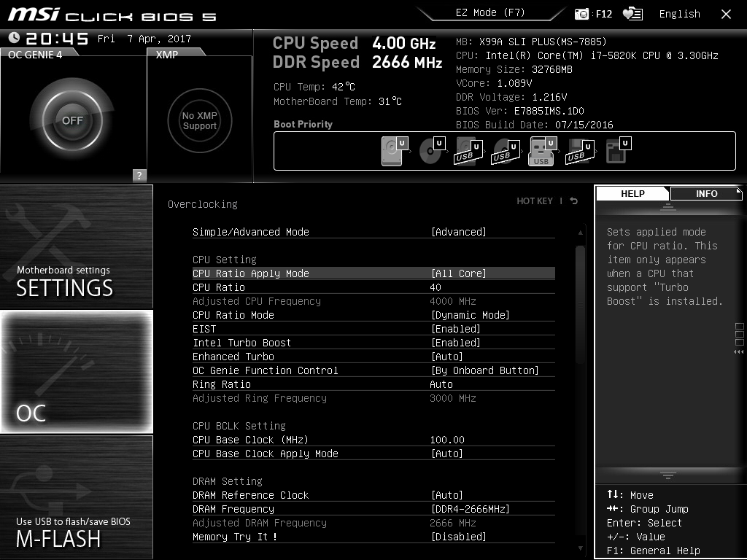Click the CPU Temp 42°C reading
Image resolution: width=747 pixels, height=560 pixels.
click(x=314, y=87)
